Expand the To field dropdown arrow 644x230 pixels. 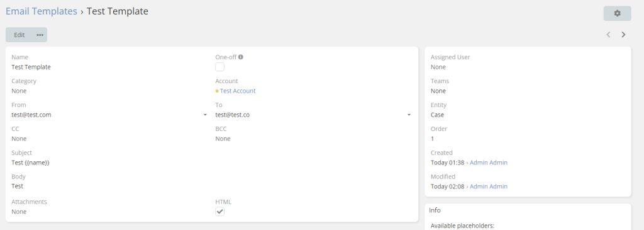click(x=409, y=115)
